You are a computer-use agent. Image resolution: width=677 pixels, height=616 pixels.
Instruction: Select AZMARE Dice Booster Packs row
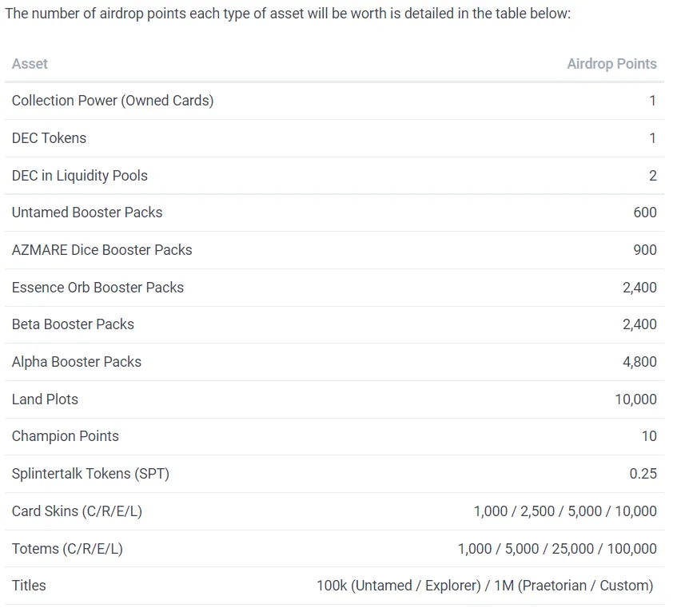click(x=335, y=250)
